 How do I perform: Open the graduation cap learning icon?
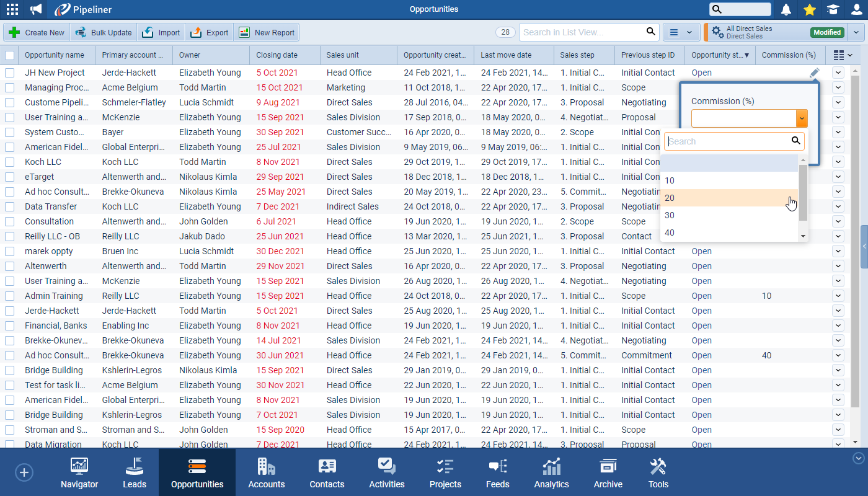[832, 9]
